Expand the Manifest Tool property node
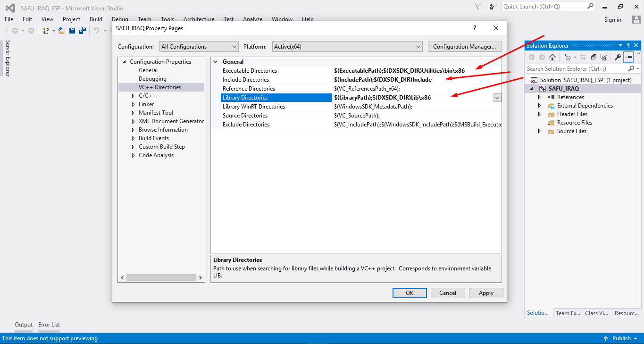Screen dimensions: 644x344 click(133, 113)
